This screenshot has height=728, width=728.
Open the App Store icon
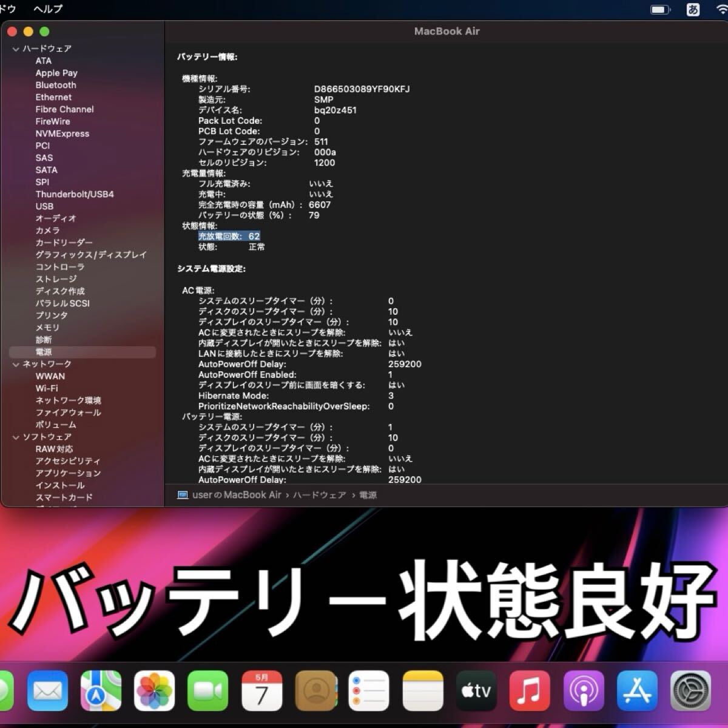[x=637, y=690]
